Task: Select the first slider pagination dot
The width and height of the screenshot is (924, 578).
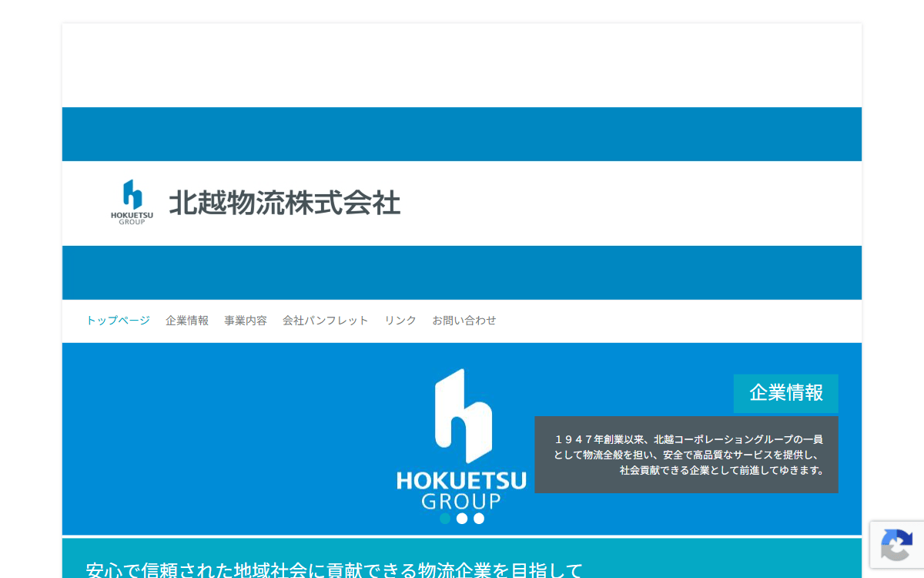Action: [x=445, y=519]
